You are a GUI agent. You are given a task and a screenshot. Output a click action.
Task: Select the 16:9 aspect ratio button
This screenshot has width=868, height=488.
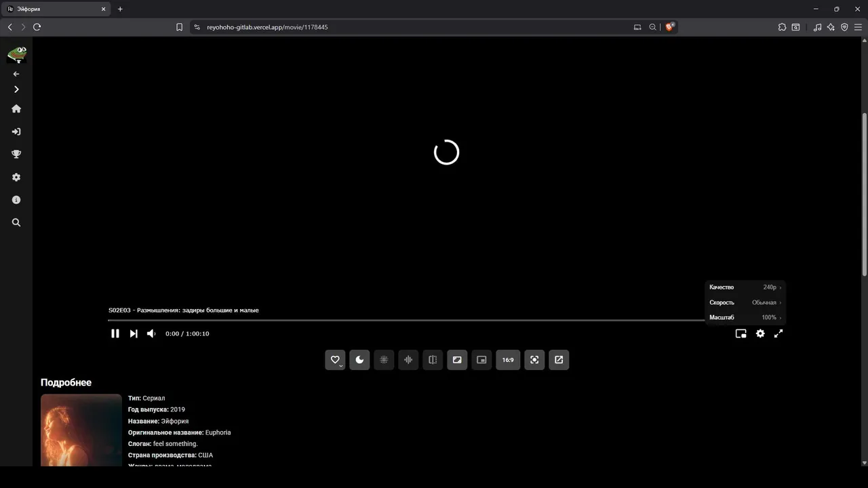pos(508,360)
